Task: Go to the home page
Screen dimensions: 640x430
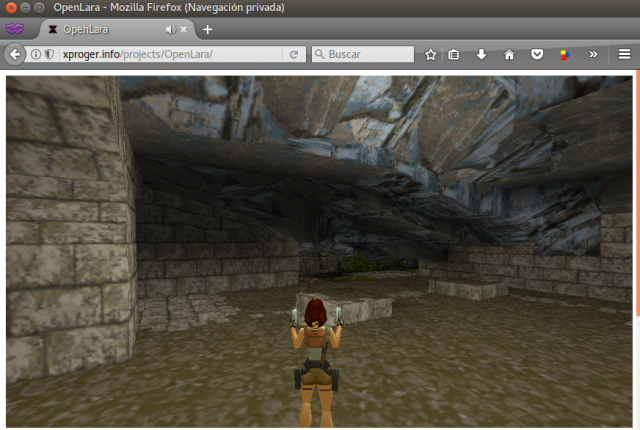Action: coord(509,54)
